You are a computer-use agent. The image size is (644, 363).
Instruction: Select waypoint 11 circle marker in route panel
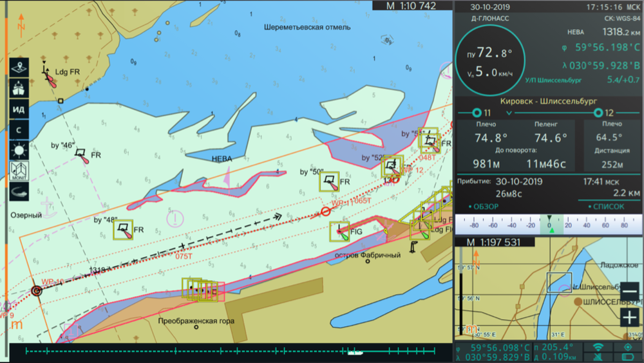[477, 113]
